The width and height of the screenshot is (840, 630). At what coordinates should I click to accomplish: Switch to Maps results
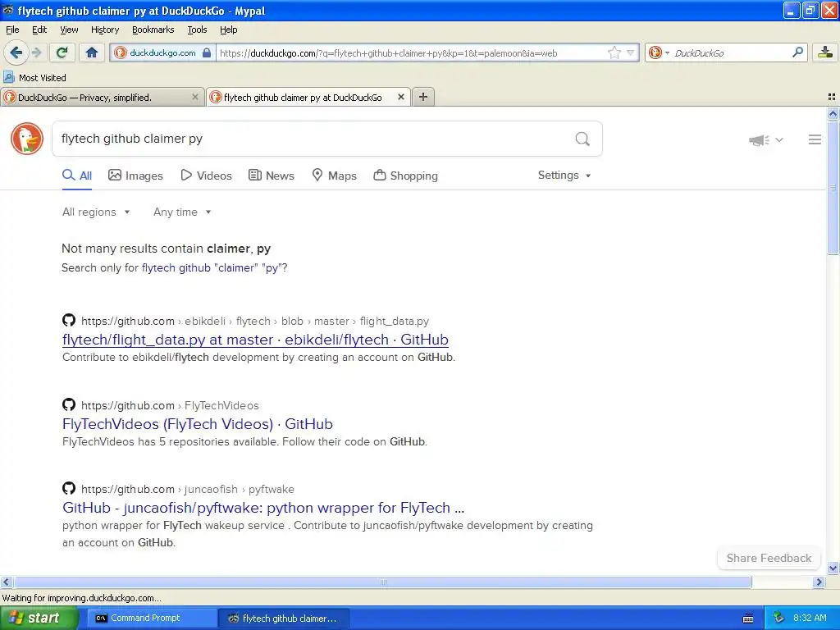click(x=335, y=176)
